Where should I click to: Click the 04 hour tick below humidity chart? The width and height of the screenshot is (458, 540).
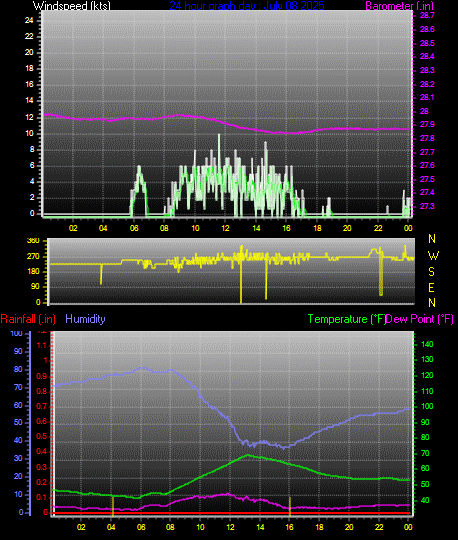[111, 527]
